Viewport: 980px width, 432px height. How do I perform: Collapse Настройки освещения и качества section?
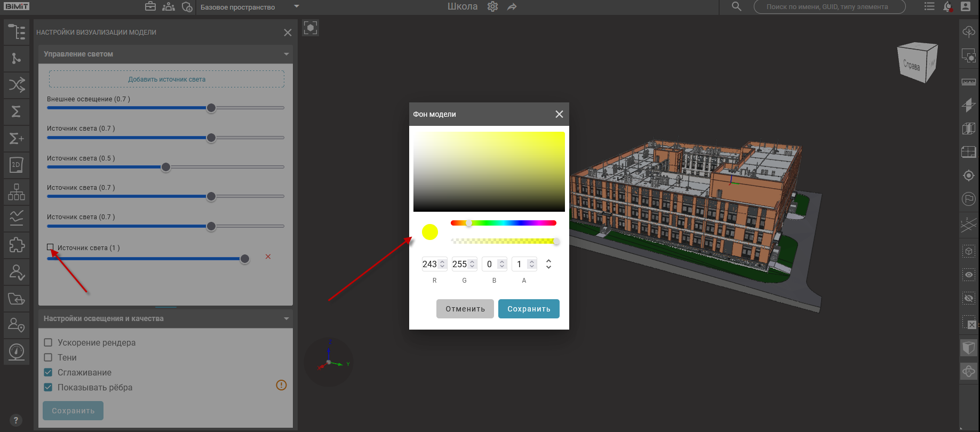pos(286,318)
